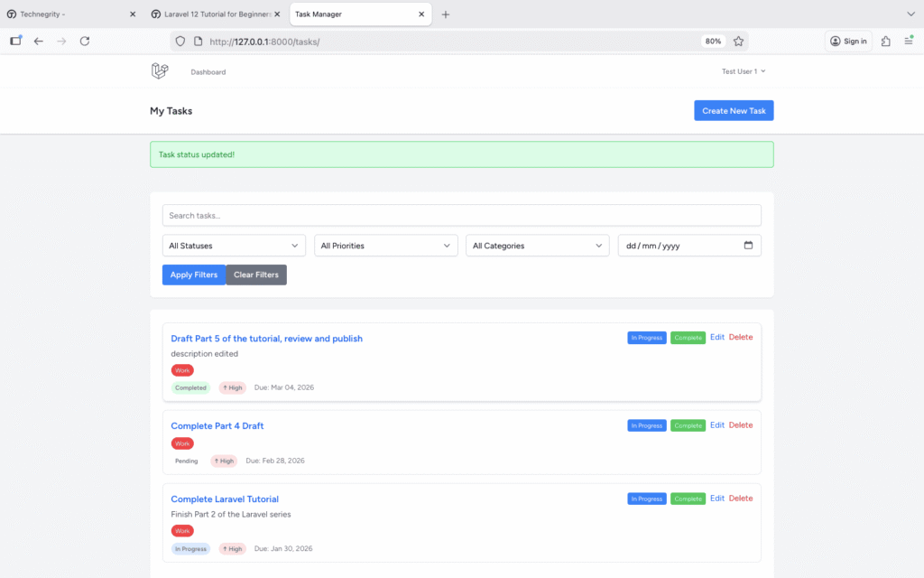
Task: Open the browser hamburger menu
Action: 909,42
